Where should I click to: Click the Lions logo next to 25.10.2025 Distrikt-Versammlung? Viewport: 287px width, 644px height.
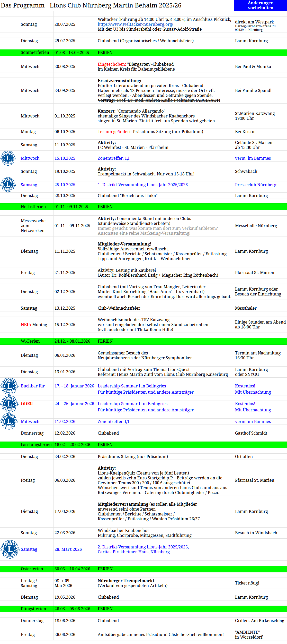[8, 185]
